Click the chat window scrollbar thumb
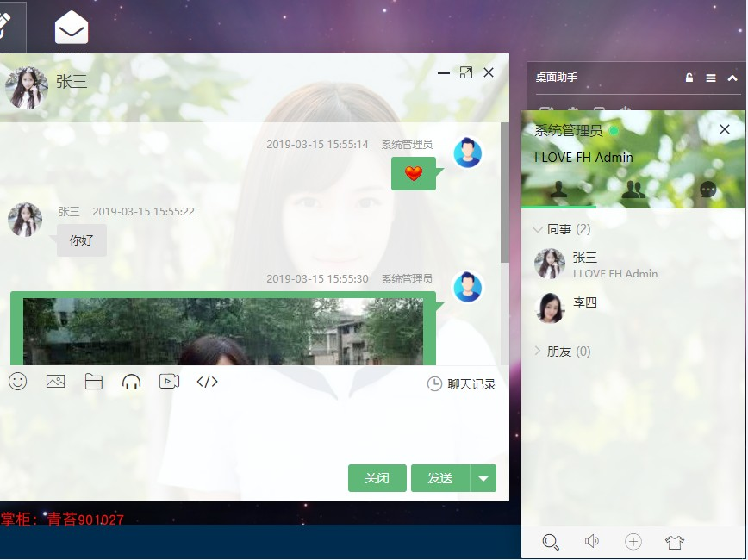 pyautogui.click(x=505, y=192)
